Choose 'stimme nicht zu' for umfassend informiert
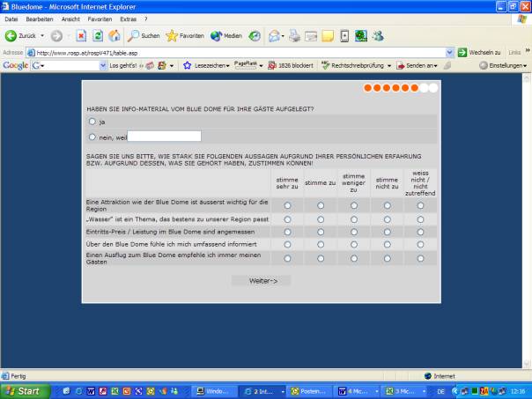 tap(388, 245)
